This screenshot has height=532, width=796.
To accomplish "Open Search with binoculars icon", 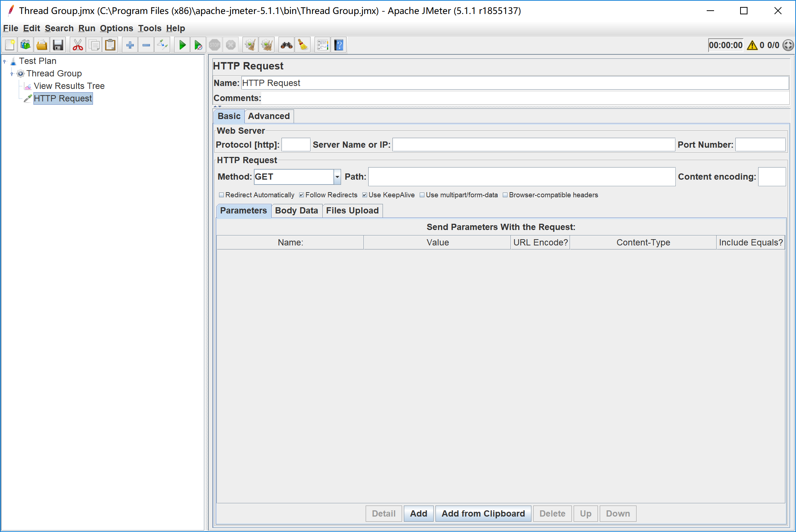I will coord(286,45).
